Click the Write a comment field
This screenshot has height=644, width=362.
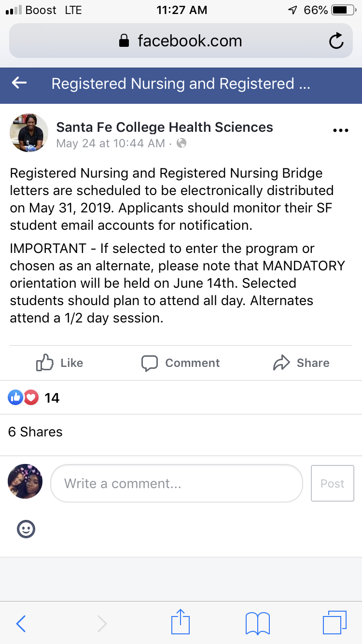tap(176, 483)
